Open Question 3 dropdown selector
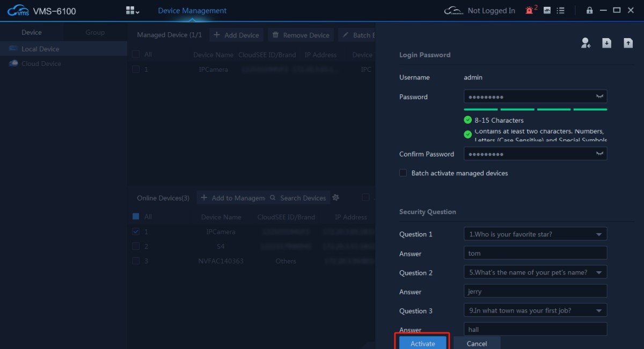644x349 pixels. coord(598,311)
